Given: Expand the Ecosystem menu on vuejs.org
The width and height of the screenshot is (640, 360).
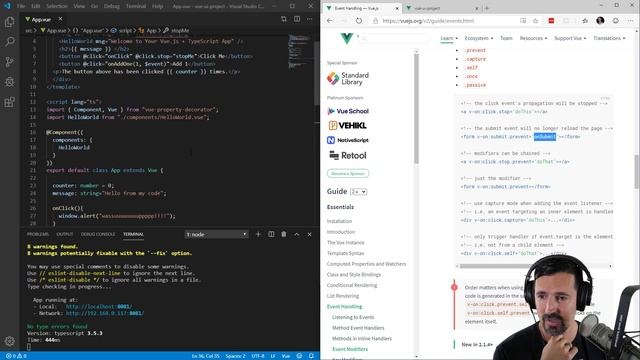Looking at the screenshot, I should 478,38.
